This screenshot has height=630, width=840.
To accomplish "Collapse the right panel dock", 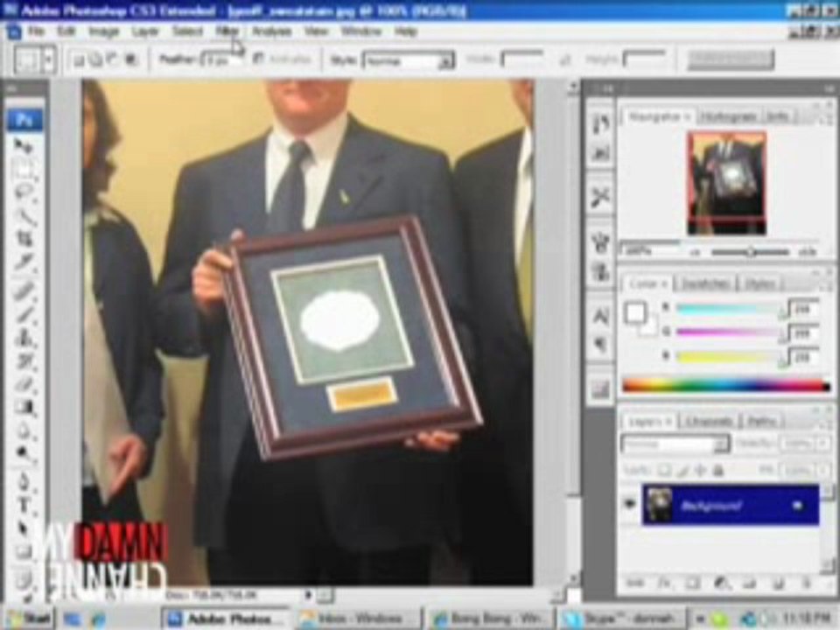I will pyautogui.click(x=829, y=87).
